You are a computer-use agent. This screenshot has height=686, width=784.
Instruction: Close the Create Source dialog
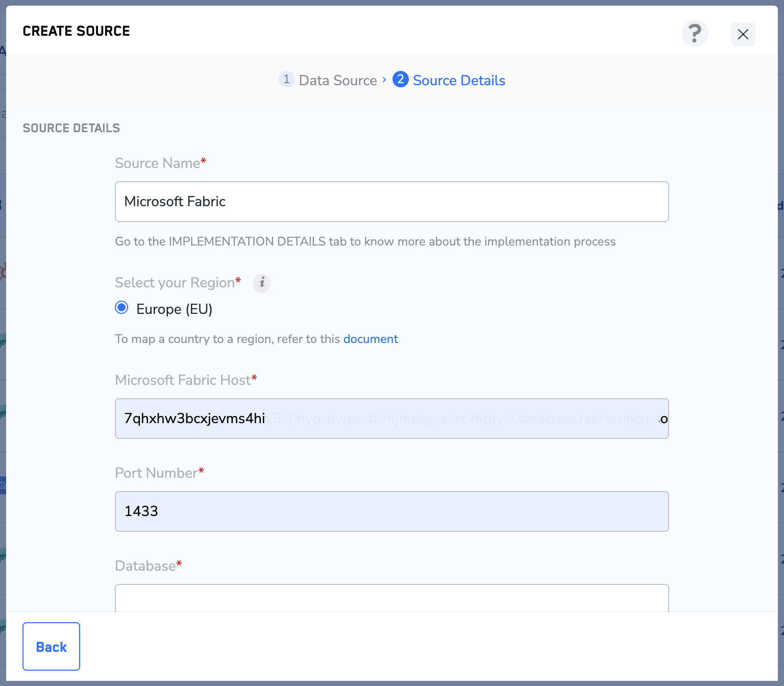tap(743, 34)
